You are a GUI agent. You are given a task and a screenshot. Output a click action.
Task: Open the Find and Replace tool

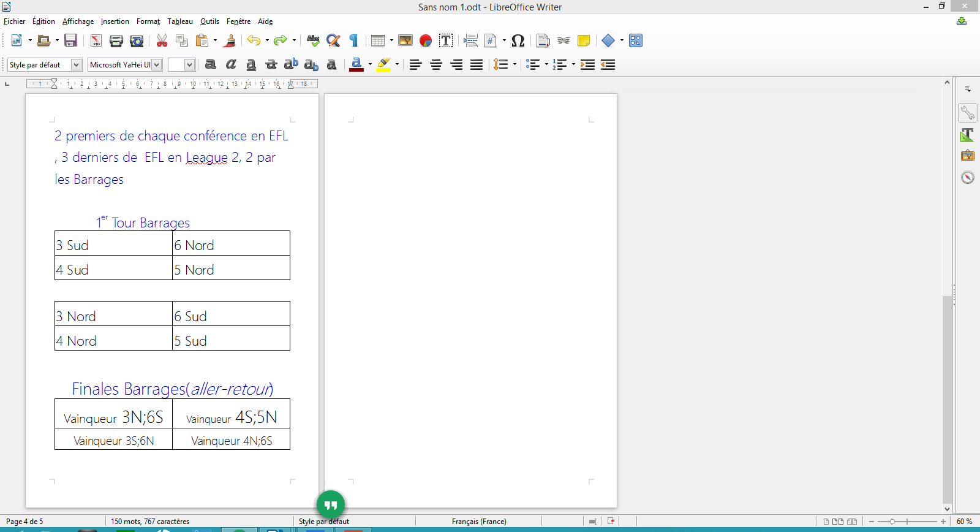[x=333, y=40]
